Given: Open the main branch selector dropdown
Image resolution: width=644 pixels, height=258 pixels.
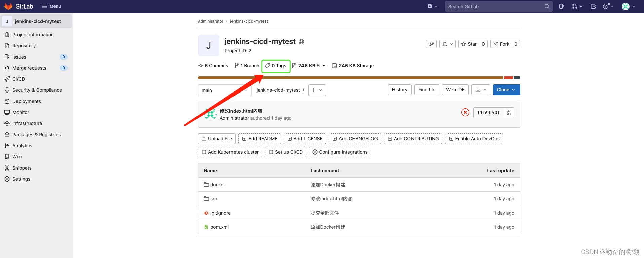Looking at the screenshot, I should (x=225, y=90).
